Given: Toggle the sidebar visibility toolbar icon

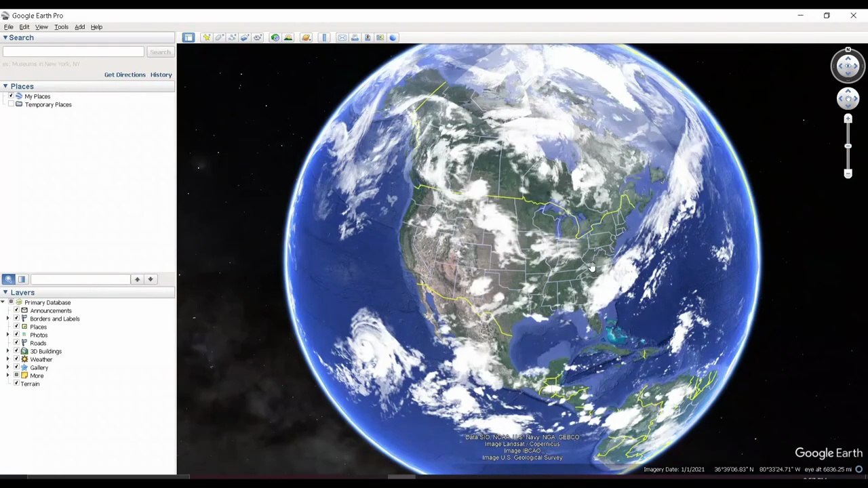Looking at the screenshot, I should [x=189, y=37].
